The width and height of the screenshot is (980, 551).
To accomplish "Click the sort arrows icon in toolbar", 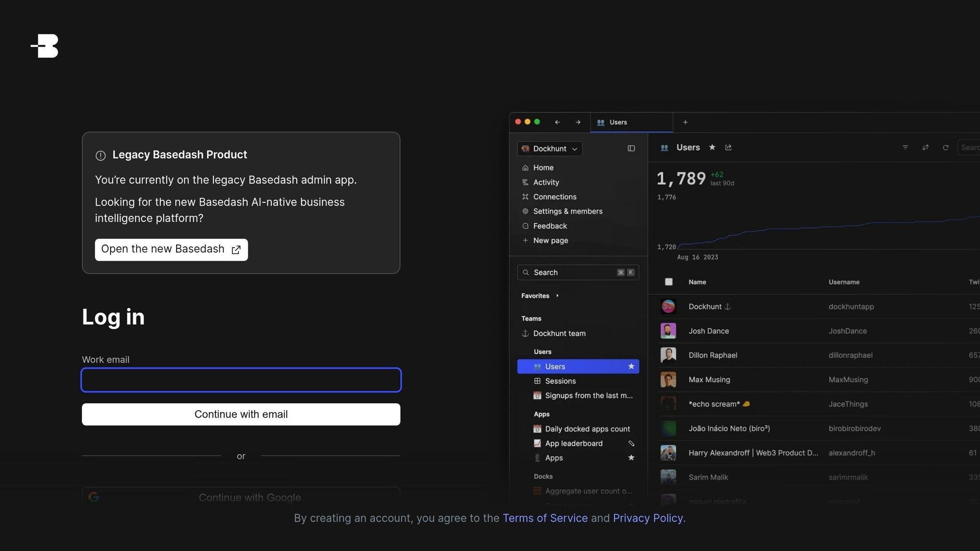I will click(x=925, y=147).
